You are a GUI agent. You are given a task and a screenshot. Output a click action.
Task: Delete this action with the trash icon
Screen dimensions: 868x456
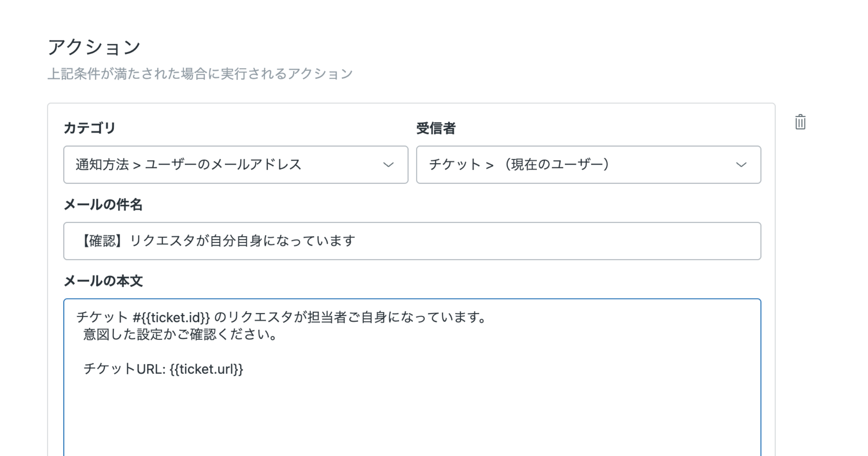pyautogui.click(x=800, y=122)
